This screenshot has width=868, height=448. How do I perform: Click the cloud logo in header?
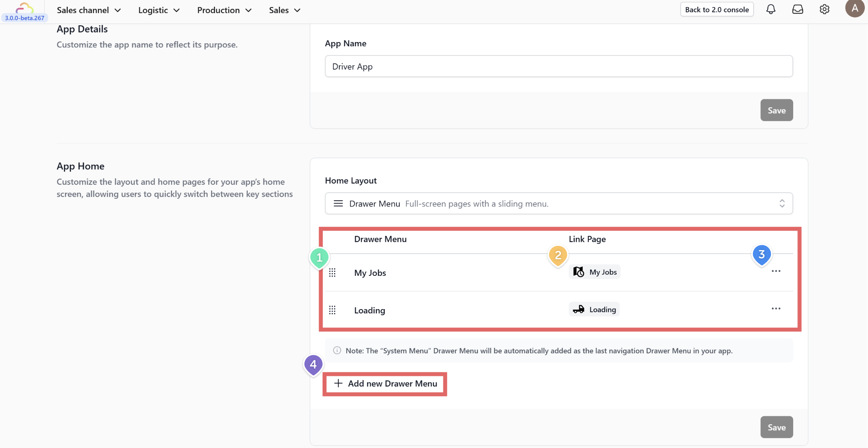(x=25, y=8)
